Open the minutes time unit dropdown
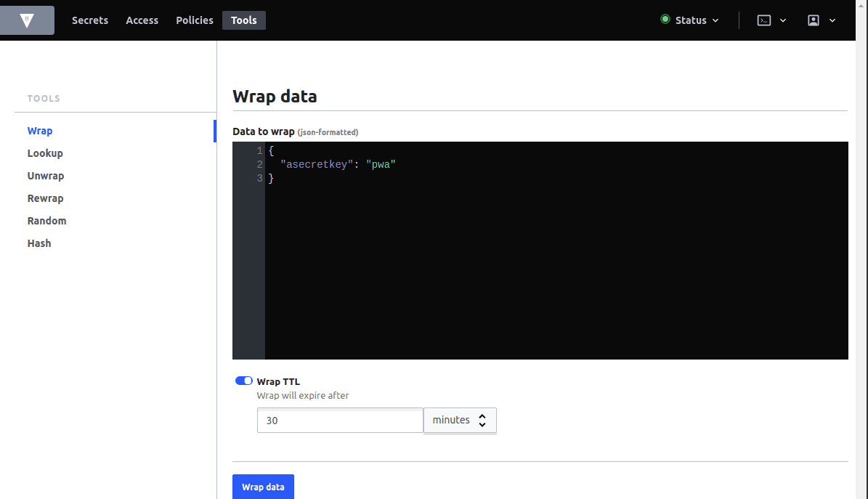 coord(460,420)
